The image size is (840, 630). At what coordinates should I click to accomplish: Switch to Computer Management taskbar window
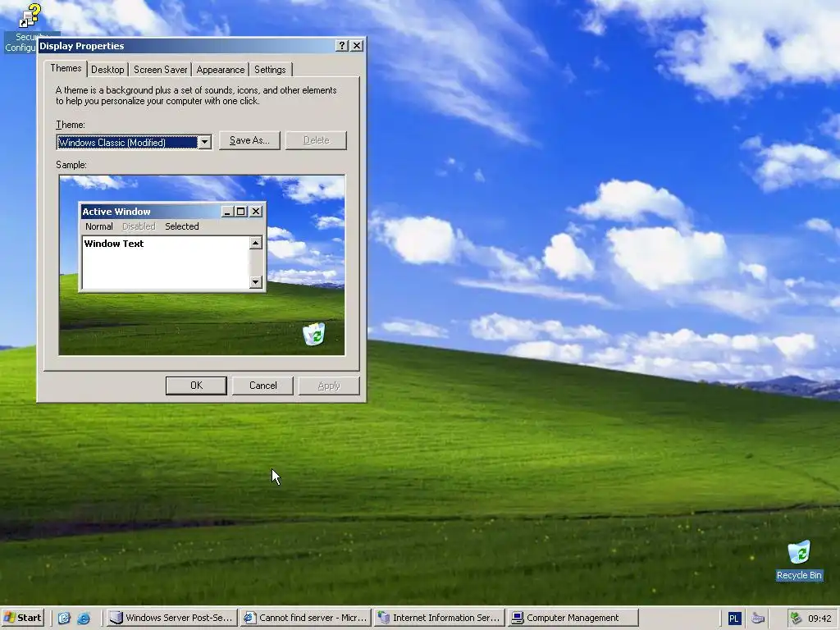[x=573, y=618]
